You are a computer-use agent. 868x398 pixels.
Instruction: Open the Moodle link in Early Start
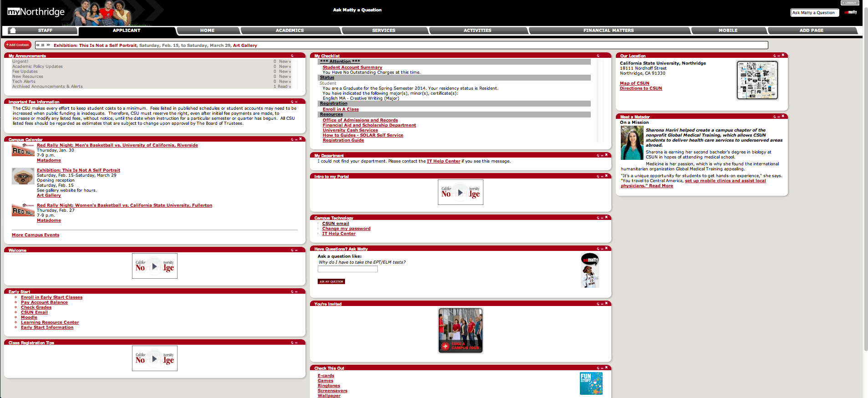coord(29,317)
